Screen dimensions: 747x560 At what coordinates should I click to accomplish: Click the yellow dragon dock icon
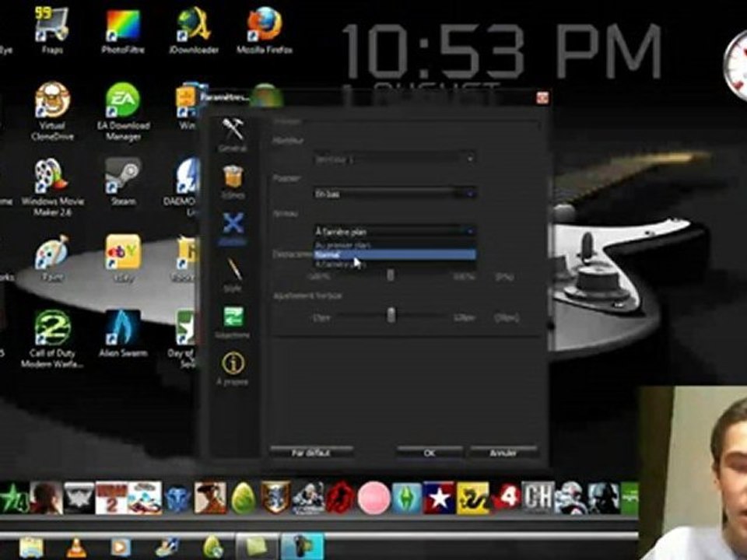point(472,498)
